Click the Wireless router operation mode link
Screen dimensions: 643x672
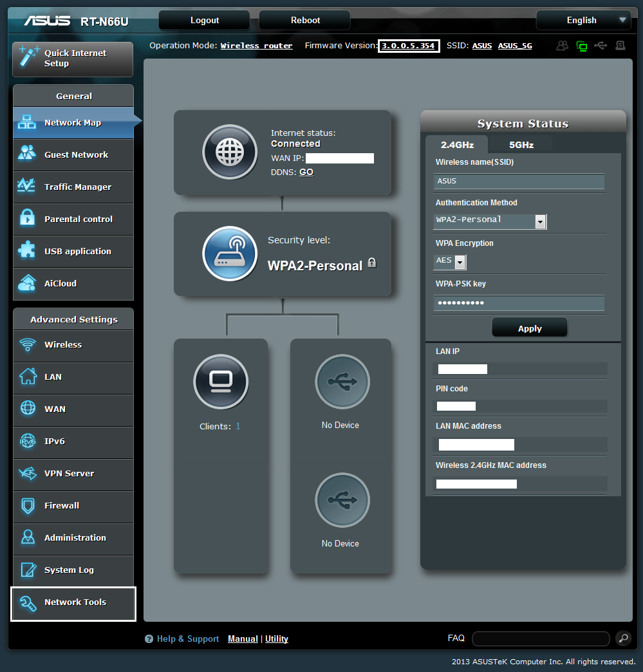(256, 46)
